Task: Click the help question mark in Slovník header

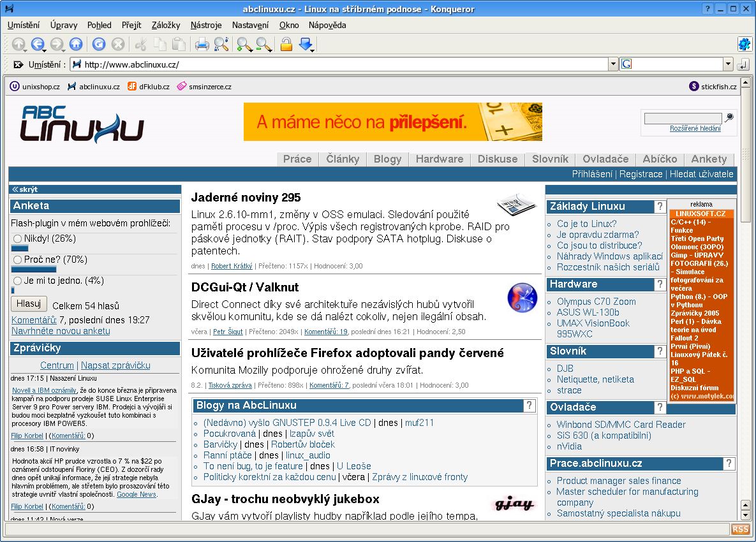Action: (x=660, y=351)
